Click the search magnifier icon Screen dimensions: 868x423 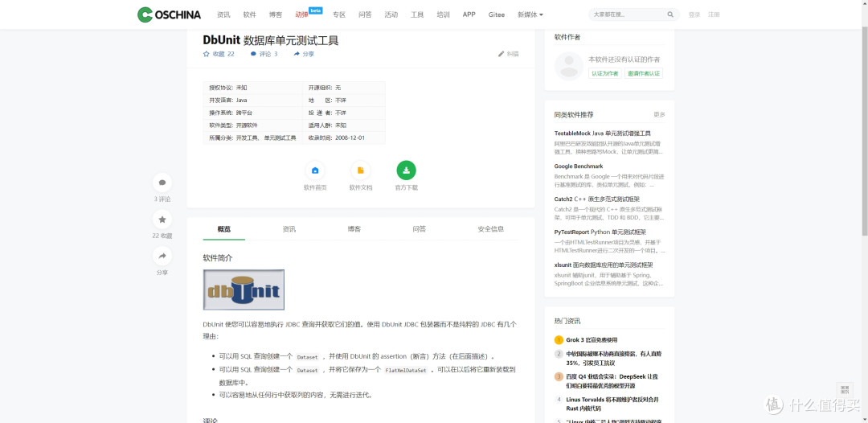pyautogui.click(x=670, y=15)
